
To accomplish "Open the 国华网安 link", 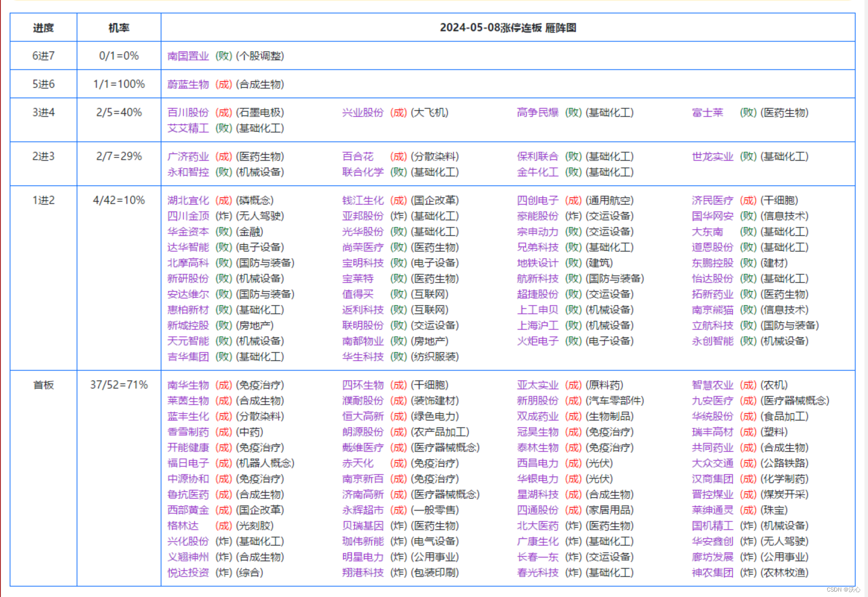I will pyautogui.click(x=713, y=216).
